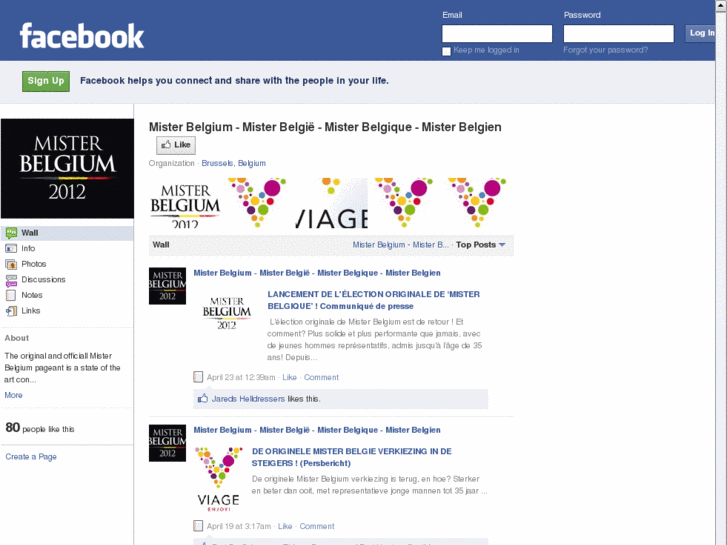Click the Mister Belgium photo strip thumbnail
The height and width of the screenshot is (545, 727).
point(185,203)
